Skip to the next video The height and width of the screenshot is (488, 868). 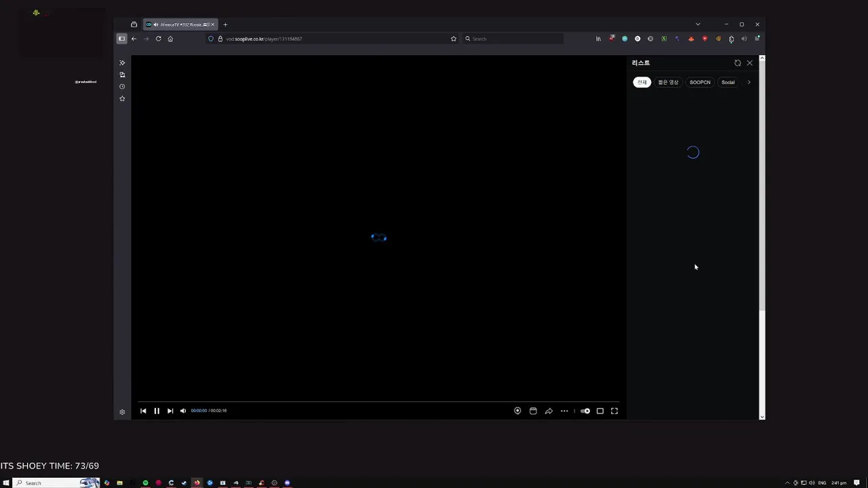coord(170,411)
